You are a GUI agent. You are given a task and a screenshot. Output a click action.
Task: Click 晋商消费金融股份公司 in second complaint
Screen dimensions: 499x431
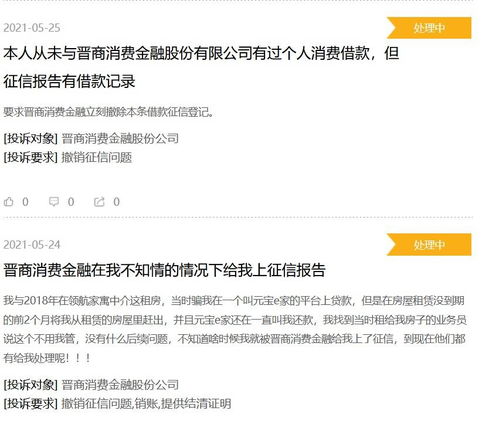120,385
